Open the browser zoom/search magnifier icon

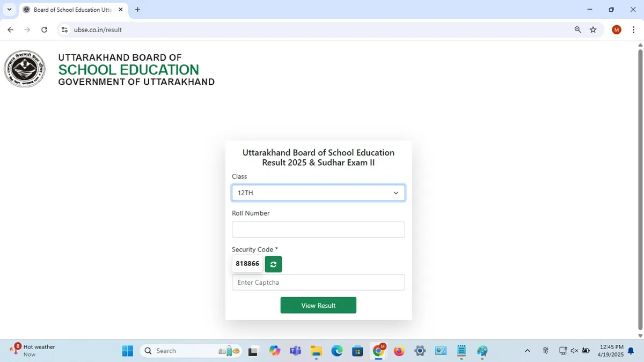tap(578, 30)
